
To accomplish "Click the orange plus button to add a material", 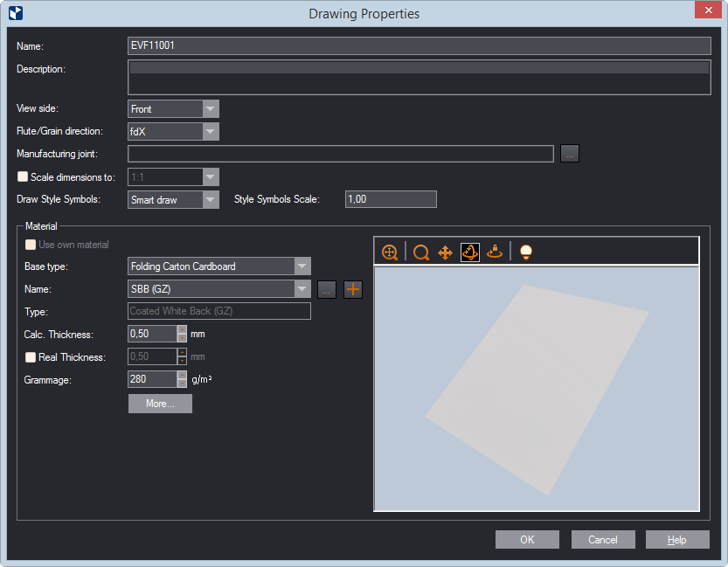I will [353, 289].
